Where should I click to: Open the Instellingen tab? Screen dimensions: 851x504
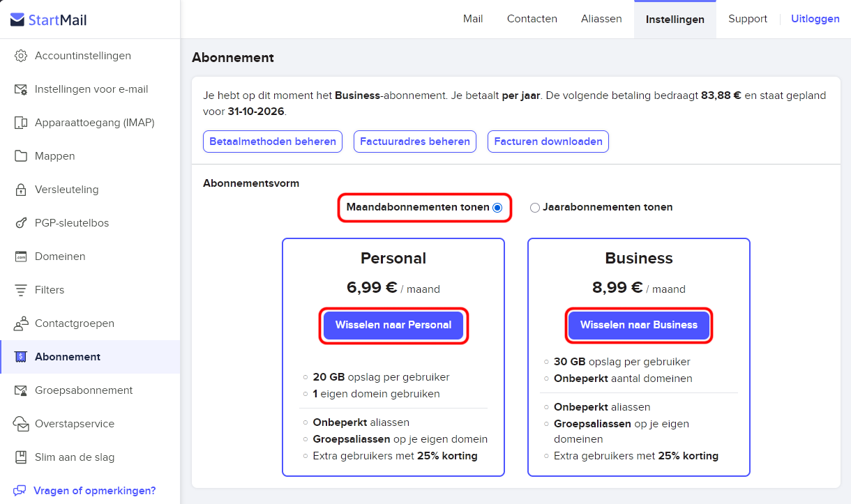point(675,19)
